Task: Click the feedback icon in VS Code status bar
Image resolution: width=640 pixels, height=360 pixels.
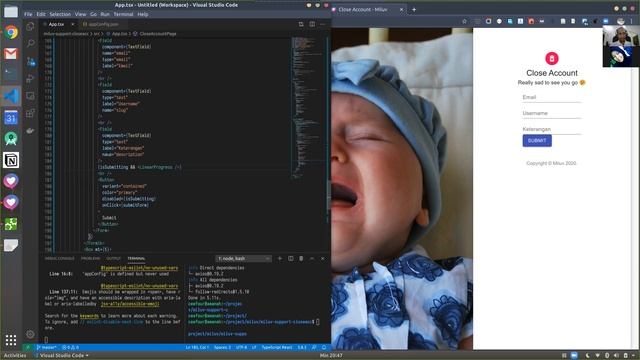Action: (314, 347)
